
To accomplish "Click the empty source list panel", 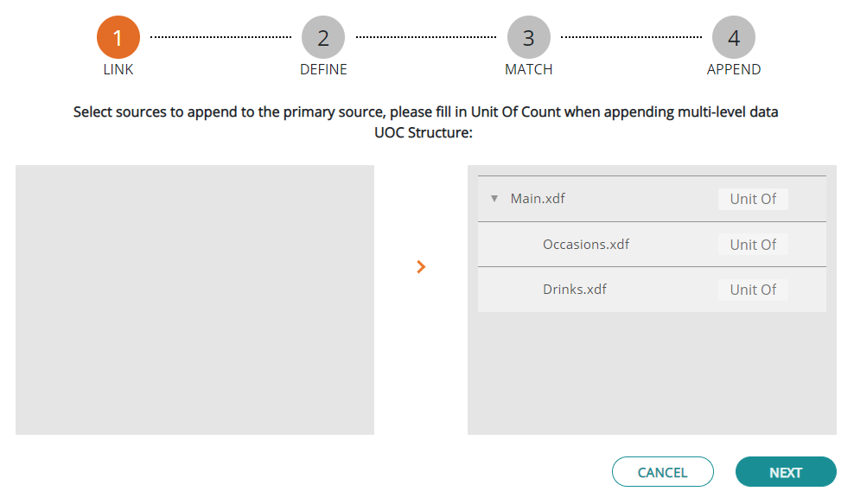I will [x=194, y=300].
